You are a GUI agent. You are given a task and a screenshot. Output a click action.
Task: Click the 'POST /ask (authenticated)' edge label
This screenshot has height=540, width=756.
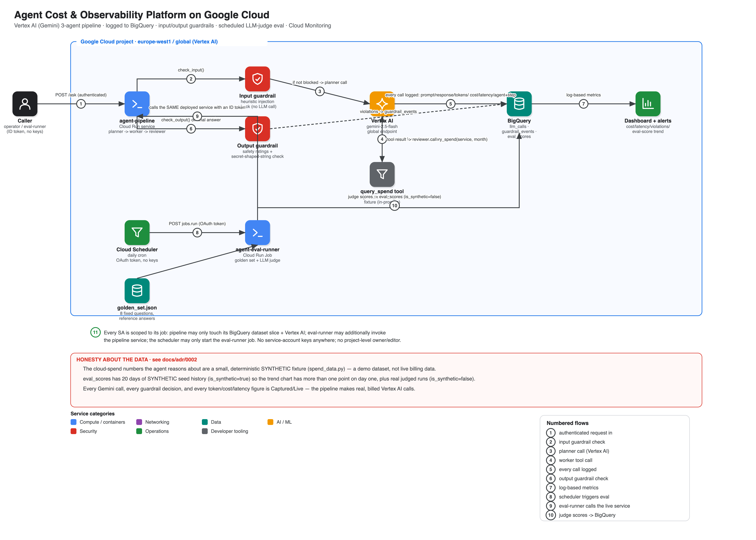[x=81, y=95]
